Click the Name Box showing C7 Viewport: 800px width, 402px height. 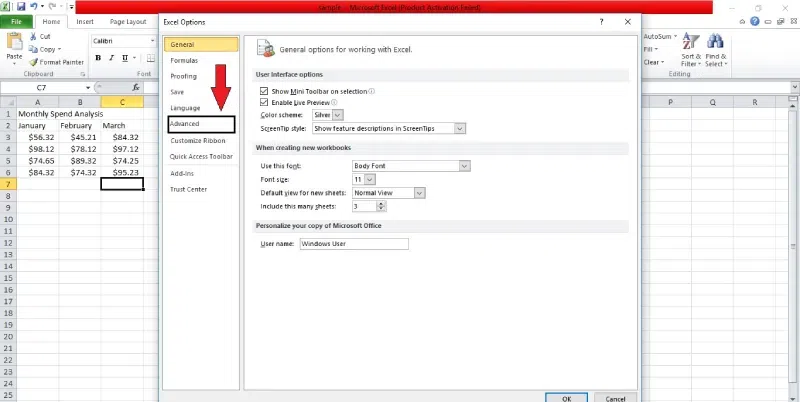click(42, 88)
